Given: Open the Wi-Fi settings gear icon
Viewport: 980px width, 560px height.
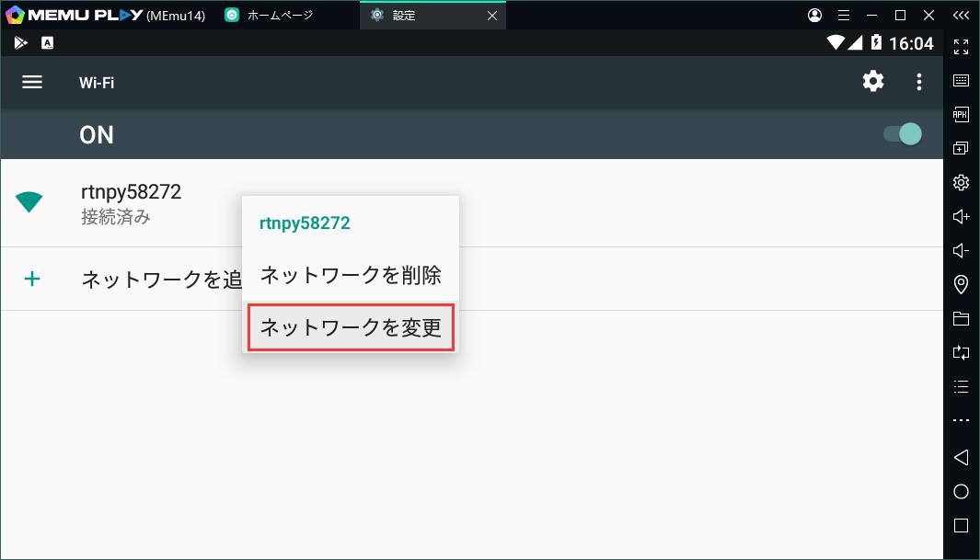Looking at the screenshot, I should (x=872, y=82).
